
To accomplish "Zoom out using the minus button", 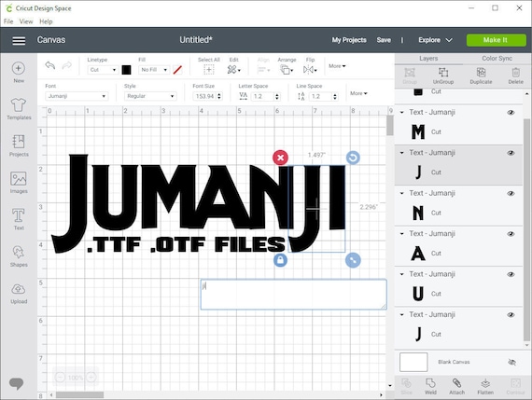I will (60, 377).
